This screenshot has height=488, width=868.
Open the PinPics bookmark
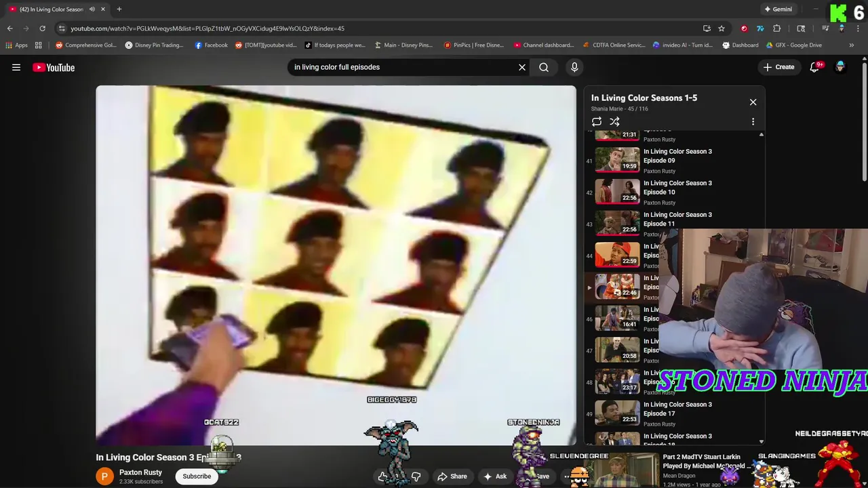tap(473, 45)
